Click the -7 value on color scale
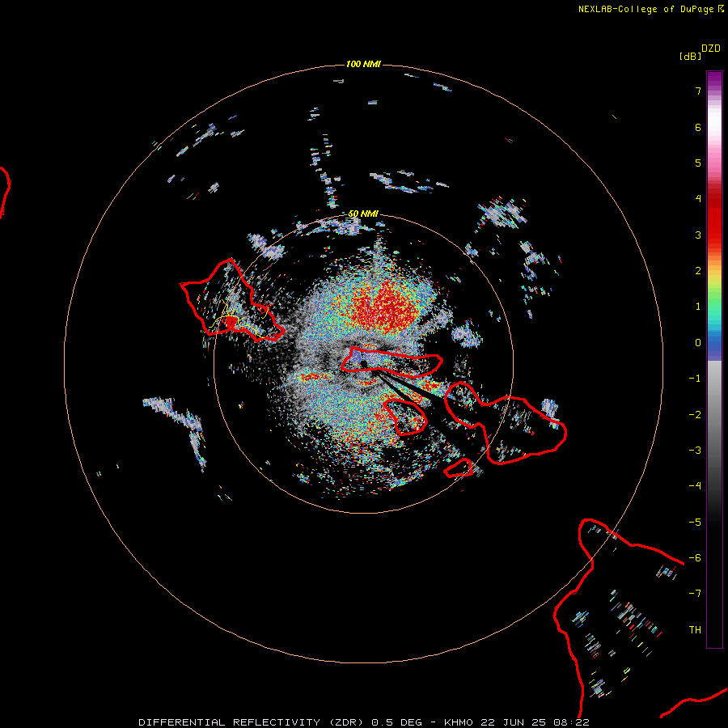The height and width of the screenshot is (728, 728). (695, 594)
